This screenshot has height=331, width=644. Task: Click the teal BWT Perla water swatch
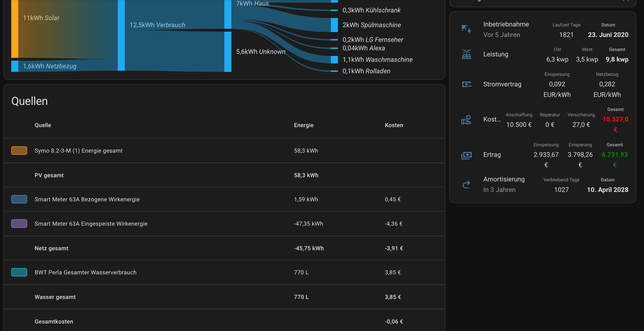click(x=19, y=272)
